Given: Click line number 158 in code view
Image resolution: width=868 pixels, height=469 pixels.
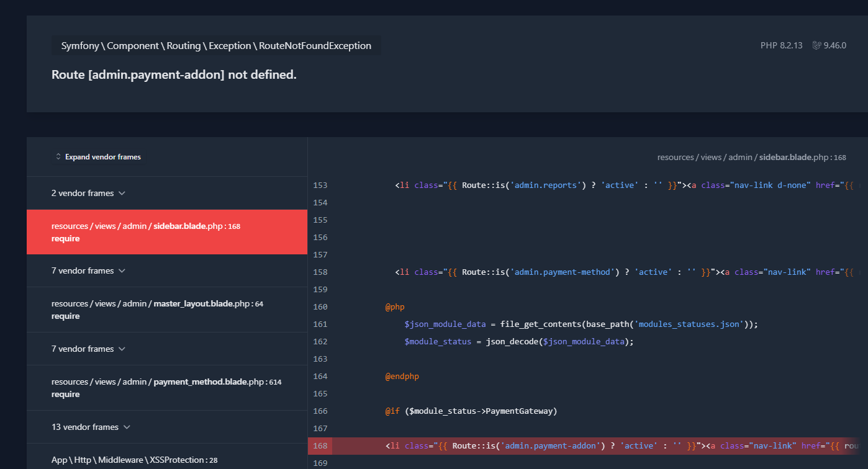Looking at the screenshot, I should point(320,272).
